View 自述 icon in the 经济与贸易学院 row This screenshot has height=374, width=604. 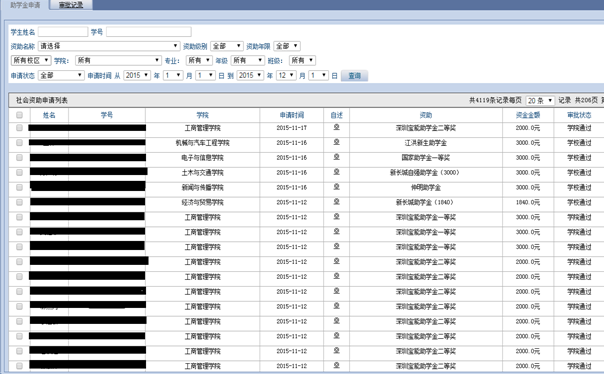[x=336, y=202]
